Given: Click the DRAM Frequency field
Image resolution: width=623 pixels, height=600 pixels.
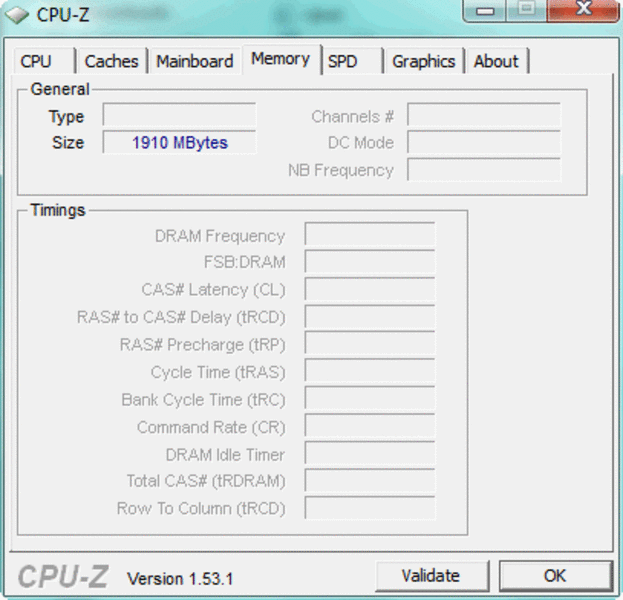Looking at the screenshot, I should point(369,236).
